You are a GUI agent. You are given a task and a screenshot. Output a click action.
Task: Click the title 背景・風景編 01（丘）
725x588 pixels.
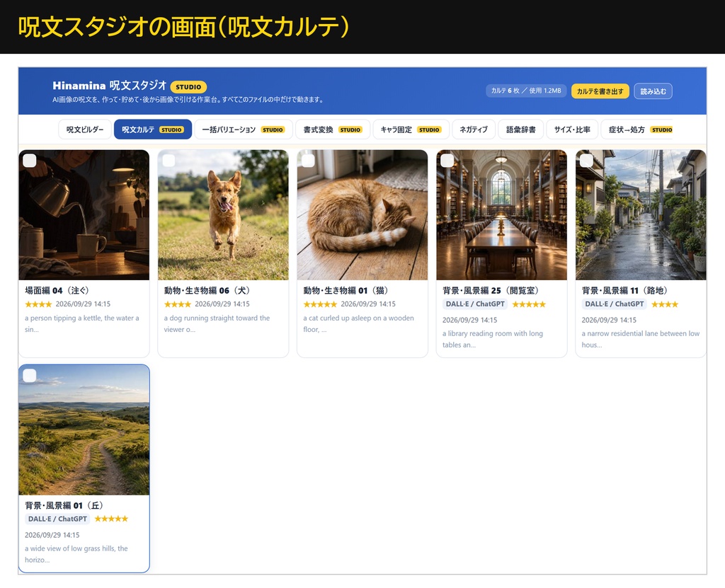[x=64, y=505]
